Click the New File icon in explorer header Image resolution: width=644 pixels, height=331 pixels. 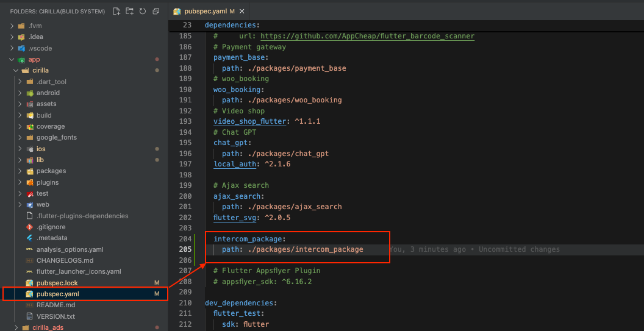[116, 12]
